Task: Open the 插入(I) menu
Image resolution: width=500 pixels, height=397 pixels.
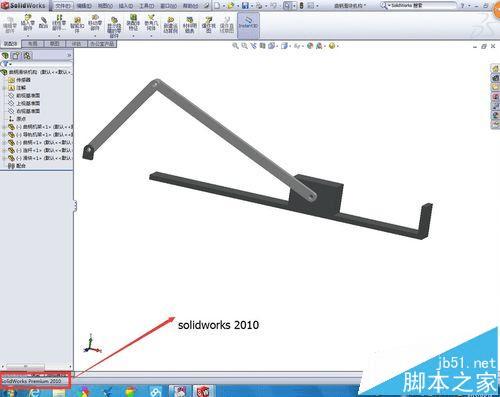Action: [x=126, y=6]
